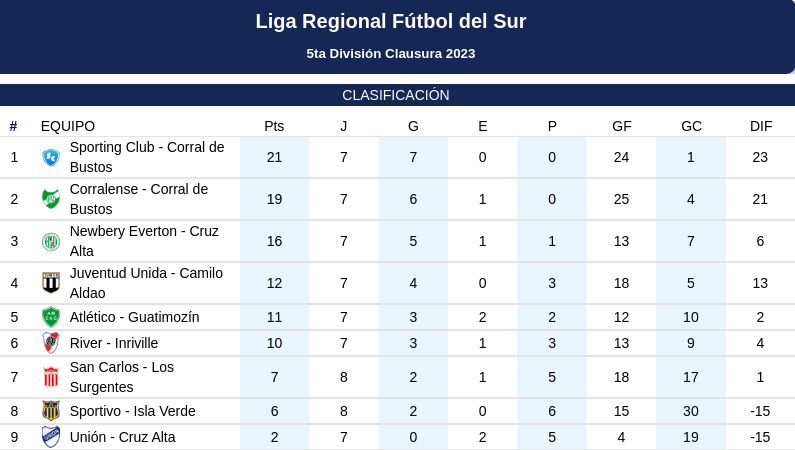Click the Atlético Guatimozín green shield
This screenshot has height=450, width=795.
(x=51, y=317)
